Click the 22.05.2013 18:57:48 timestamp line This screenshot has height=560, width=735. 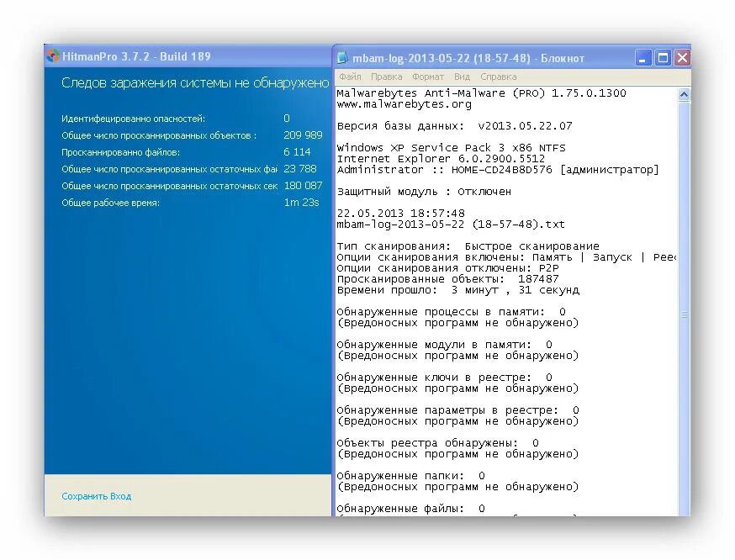point(401,214)
